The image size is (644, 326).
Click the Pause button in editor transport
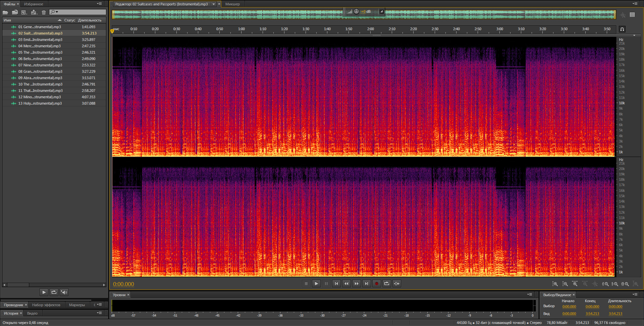[x=326, y=284]
